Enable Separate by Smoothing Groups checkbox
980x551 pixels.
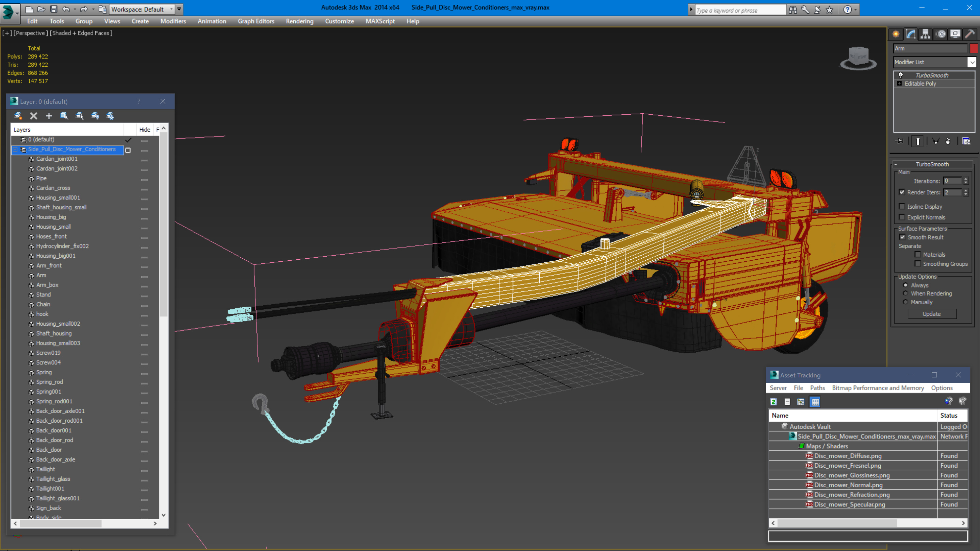(918, 264)
